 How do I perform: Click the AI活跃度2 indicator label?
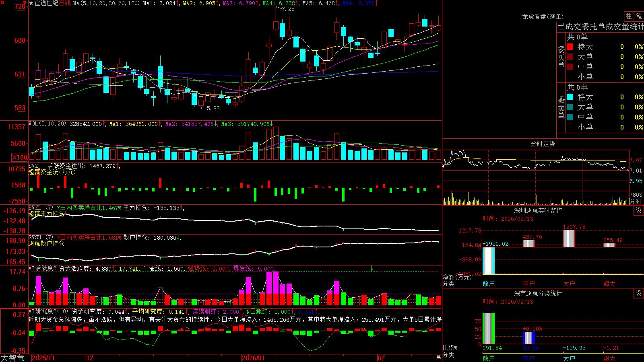(43, 269)
